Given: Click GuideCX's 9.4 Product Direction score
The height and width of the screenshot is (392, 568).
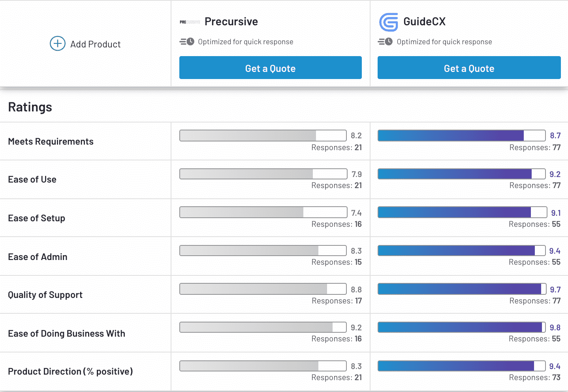Looking at the screenshot, I should (555, 366).
